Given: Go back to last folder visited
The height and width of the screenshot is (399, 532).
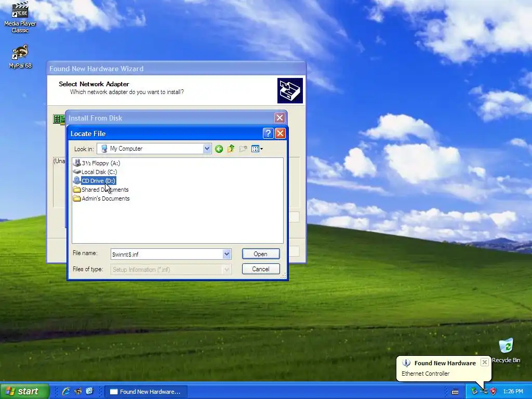Looking at the screenshot, I should click(219, 149).
